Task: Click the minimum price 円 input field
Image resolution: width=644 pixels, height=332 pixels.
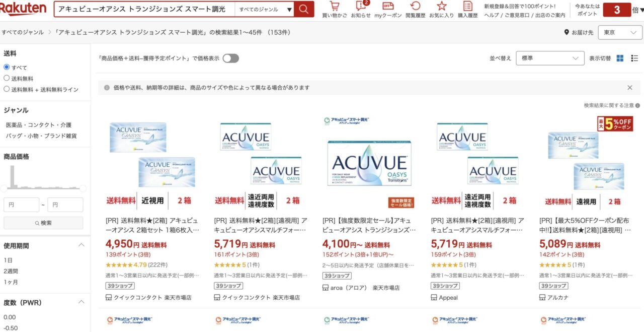Action: (x=21, y=205)
